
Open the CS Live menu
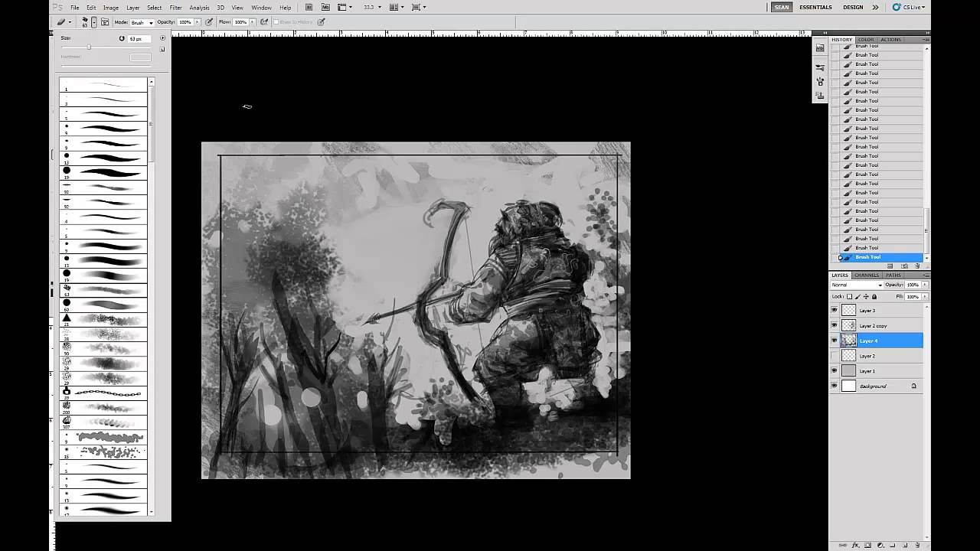click(x=909, y=8)
